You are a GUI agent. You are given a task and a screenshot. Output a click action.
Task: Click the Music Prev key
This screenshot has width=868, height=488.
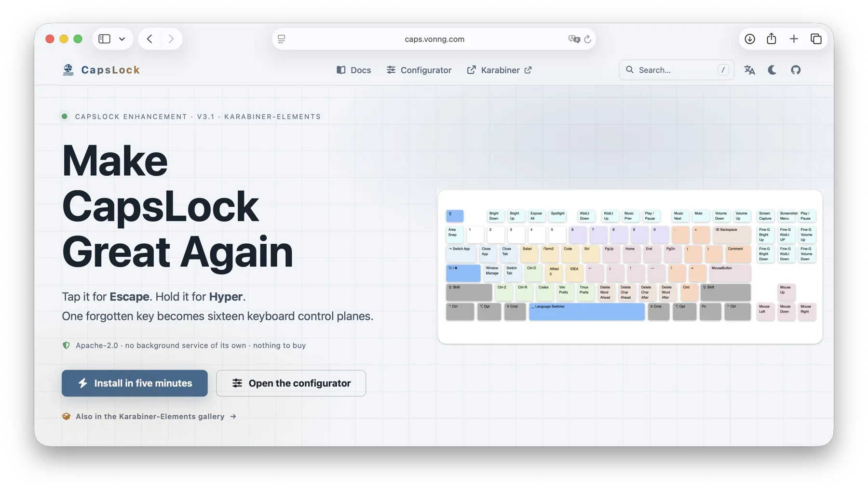pyautogui.click(x=630, y=216)
